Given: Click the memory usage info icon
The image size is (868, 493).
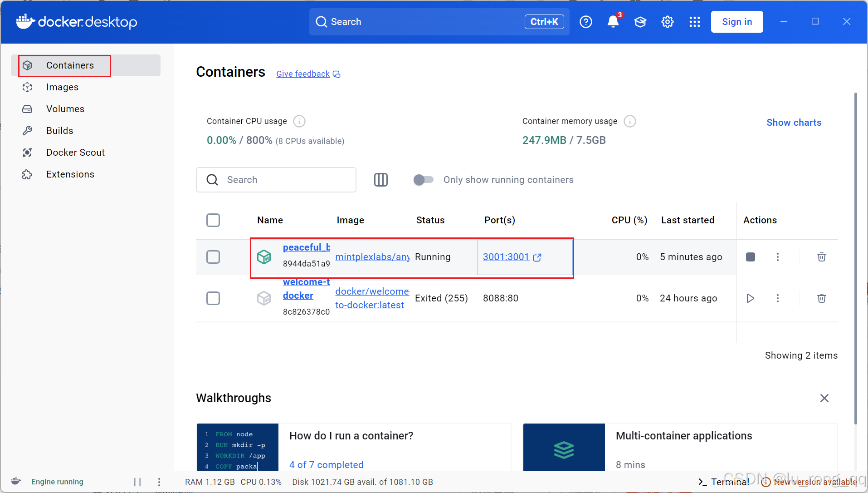Looking at the screenshot, I should (630, 121).
